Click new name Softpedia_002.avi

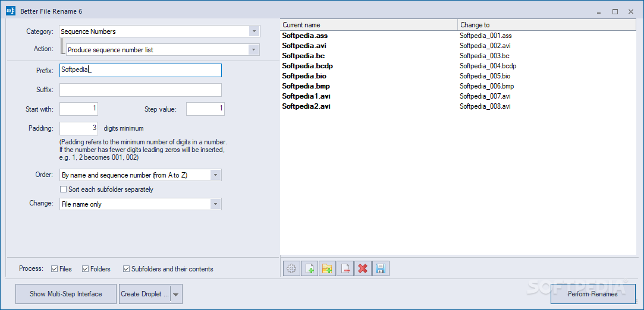[x=485, y=46]
